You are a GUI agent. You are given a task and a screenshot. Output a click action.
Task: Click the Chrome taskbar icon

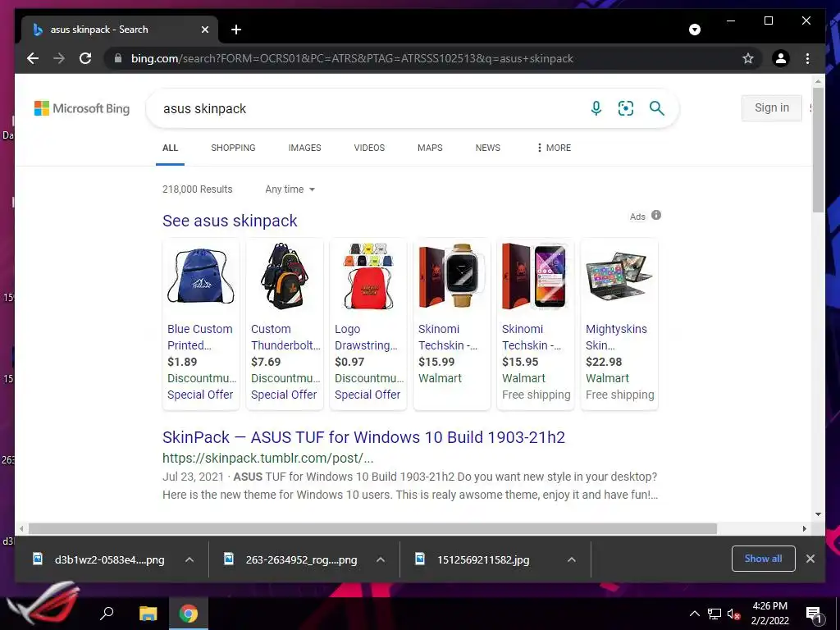[x=189, y=613]
